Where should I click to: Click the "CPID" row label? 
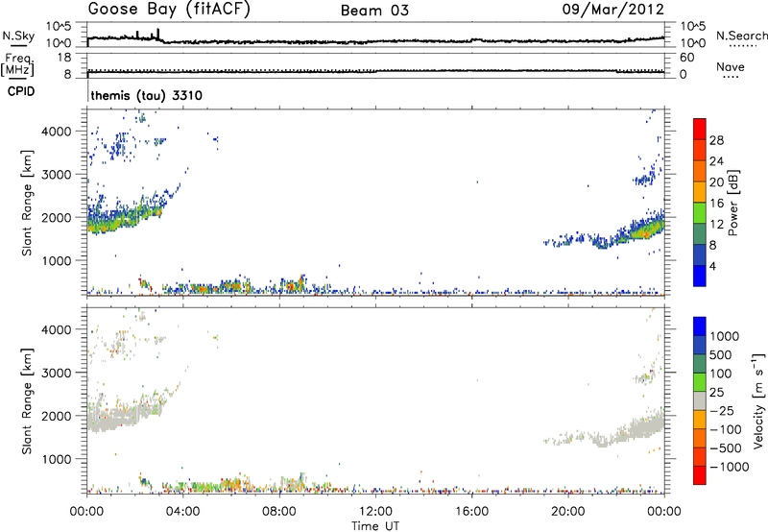(21, 91)
